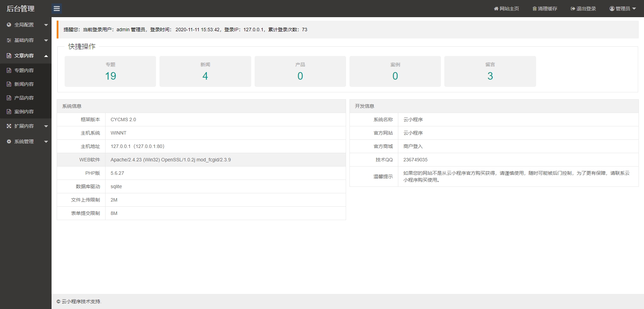
Task: Click 商户登入 in 官方商城 row
Action: tap(413, 146)
